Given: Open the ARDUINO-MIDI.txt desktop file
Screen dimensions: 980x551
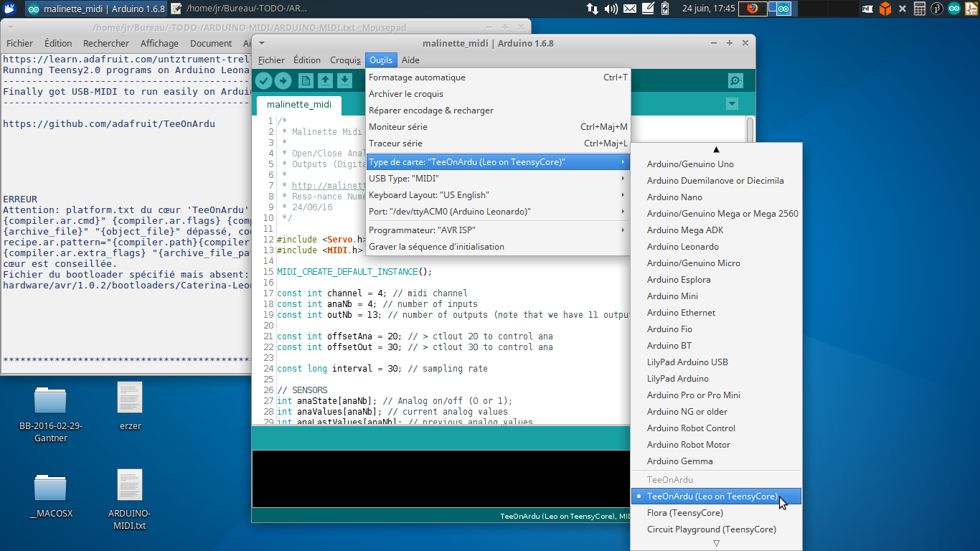Looking at the screenshot, I should (130, 500).
